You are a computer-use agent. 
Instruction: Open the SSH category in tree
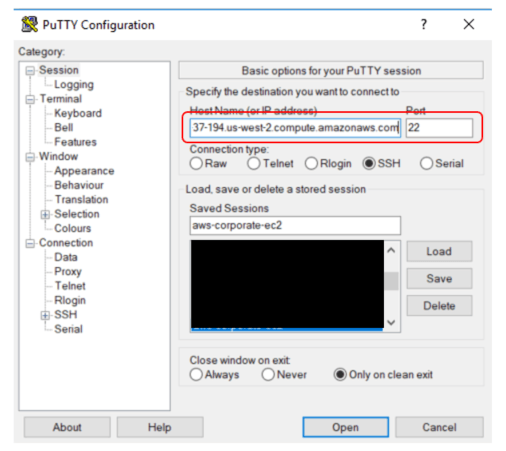pyautogui.click(x=66, y=315)
